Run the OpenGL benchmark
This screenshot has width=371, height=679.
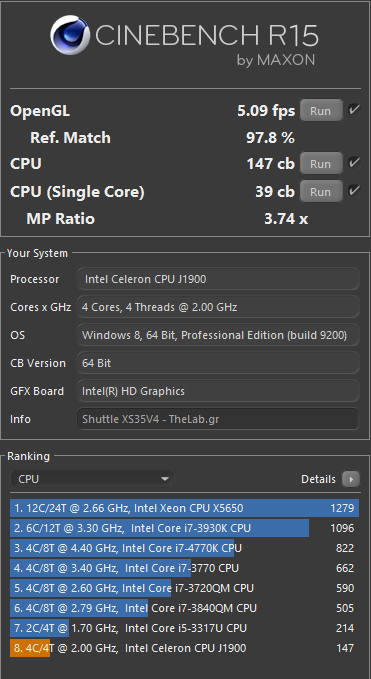pyautogui.click(x=320, y=111)
